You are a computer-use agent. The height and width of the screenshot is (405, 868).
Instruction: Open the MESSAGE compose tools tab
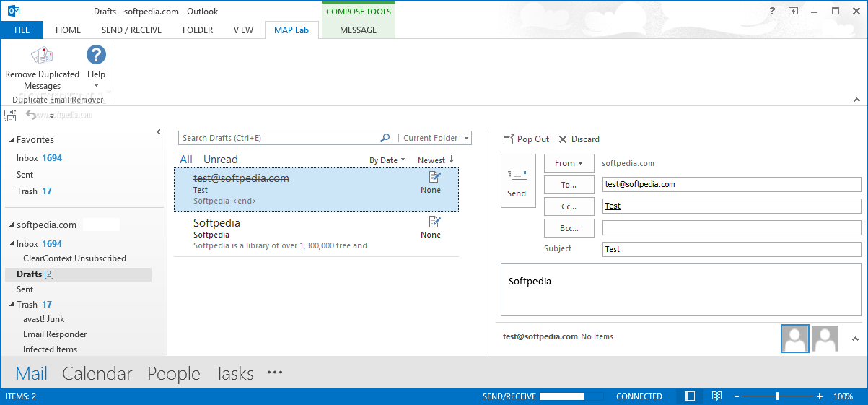pos(358,30)
